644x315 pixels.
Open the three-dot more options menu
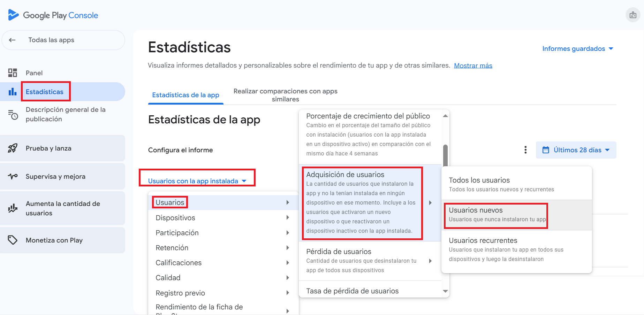[x=525, y=150]
